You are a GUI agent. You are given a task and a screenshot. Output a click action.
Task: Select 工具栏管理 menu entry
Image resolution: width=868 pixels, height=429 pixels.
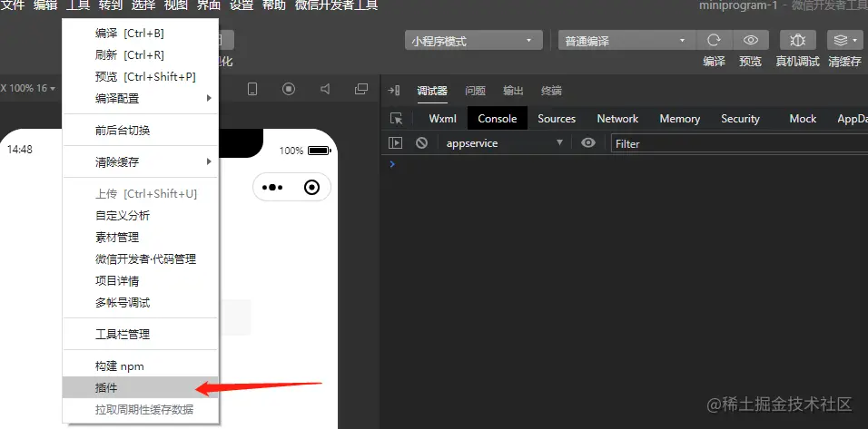(x=141, y=335)
